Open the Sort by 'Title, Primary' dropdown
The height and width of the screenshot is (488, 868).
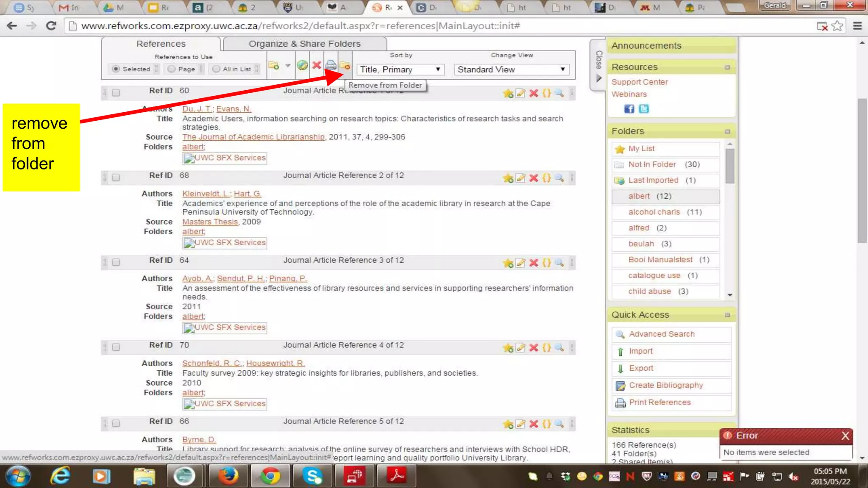point(400,69)
